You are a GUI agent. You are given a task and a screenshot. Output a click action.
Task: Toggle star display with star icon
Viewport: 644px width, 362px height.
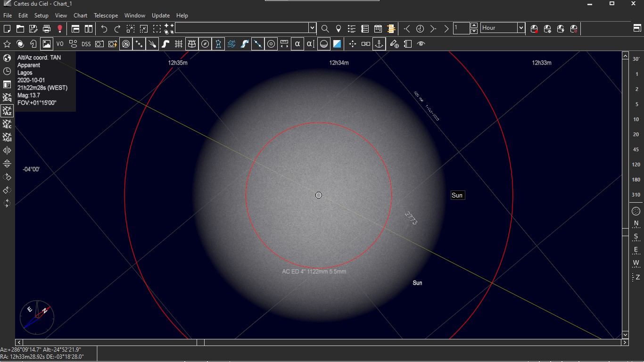coord(7,44)
